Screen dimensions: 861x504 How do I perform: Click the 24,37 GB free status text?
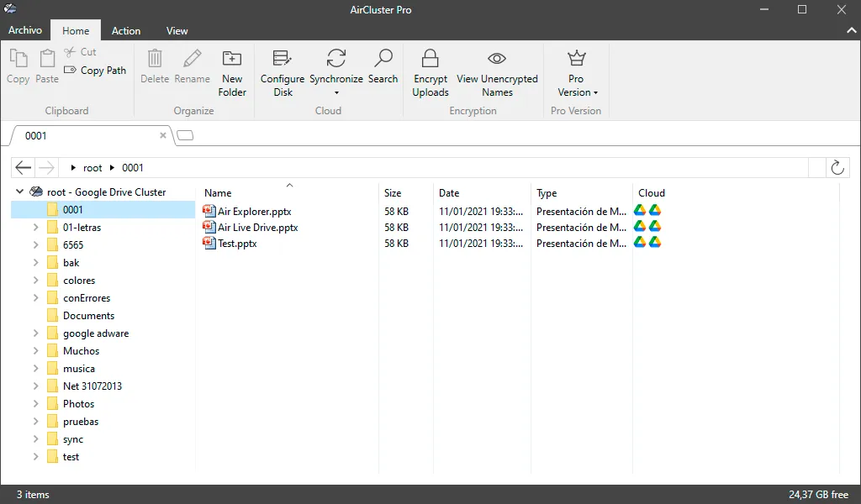coord(818,494)
